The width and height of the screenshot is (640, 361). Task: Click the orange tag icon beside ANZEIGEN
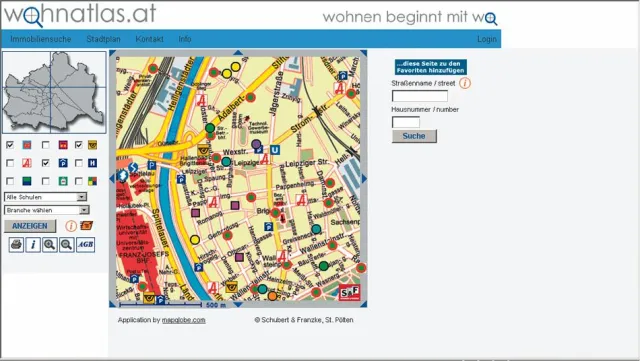click(x=86, y=225)
